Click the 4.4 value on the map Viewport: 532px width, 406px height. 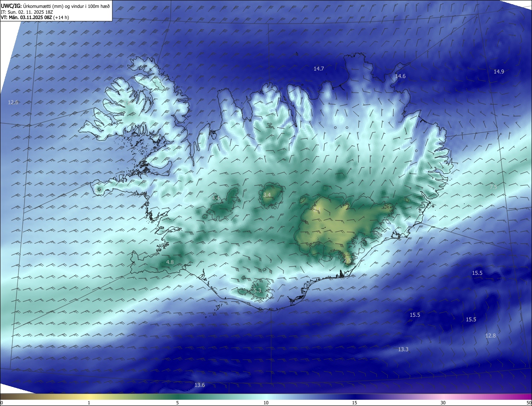click(x=215, y=198)
